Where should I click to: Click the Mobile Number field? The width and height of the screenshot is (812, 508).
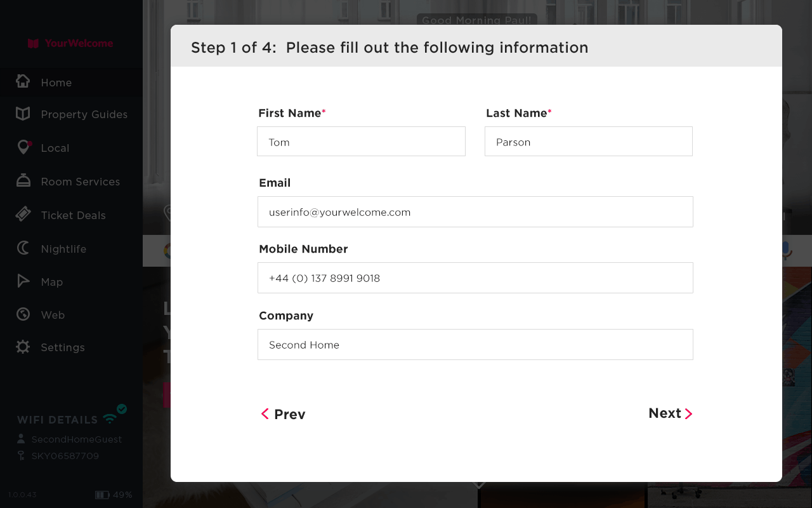tap(475, 278)
